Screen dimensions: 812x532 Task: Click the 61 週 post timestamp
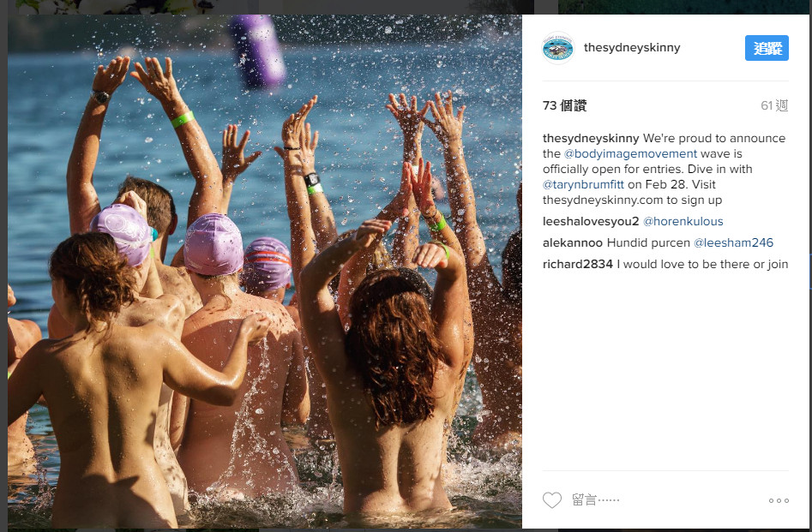tap(774, 105)
